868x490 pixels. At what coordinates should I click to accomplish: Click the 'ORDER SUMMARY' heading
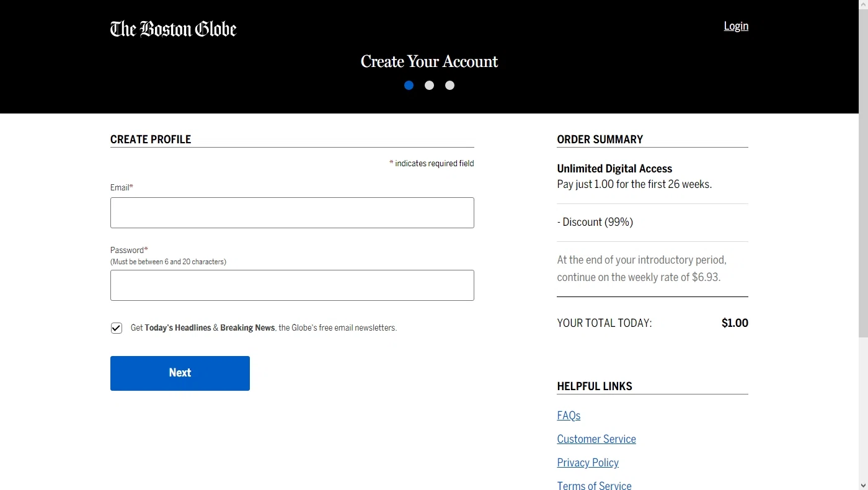click(600, 140)
